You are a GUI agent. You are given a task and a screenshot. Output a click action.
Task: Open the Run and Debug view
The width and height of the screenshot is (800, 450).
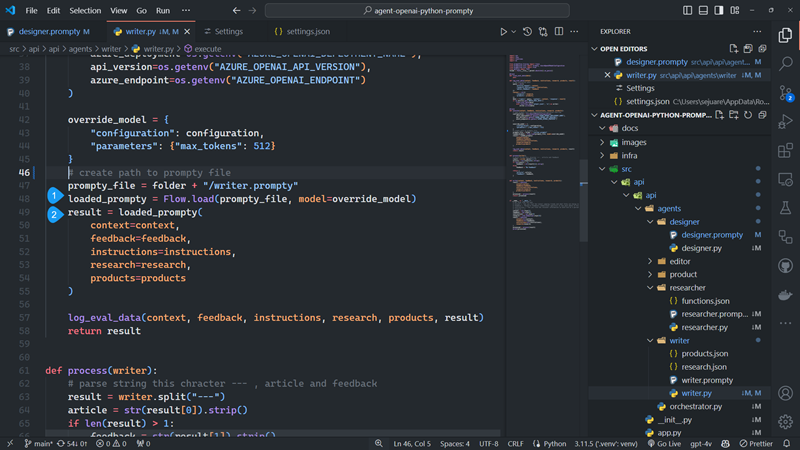pyautogui.click(x=786, y=121)
